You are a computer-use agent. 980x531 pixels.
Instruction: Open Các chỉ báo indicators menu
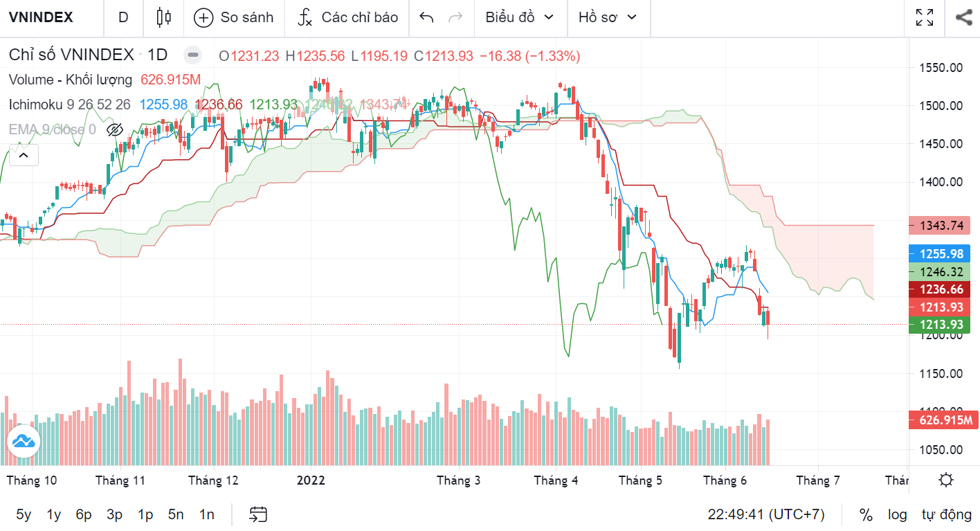click(x=347, y=17)
